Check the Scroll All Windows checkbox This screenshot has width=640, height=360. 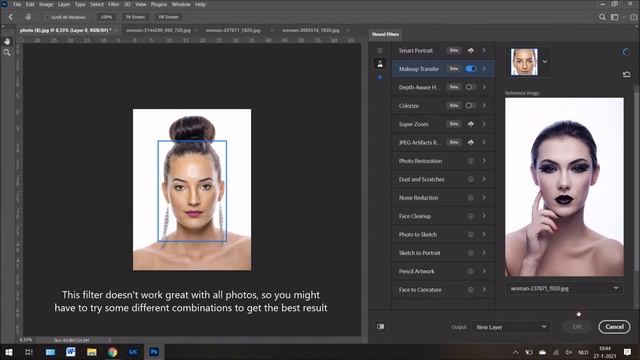tap(47, 17)
